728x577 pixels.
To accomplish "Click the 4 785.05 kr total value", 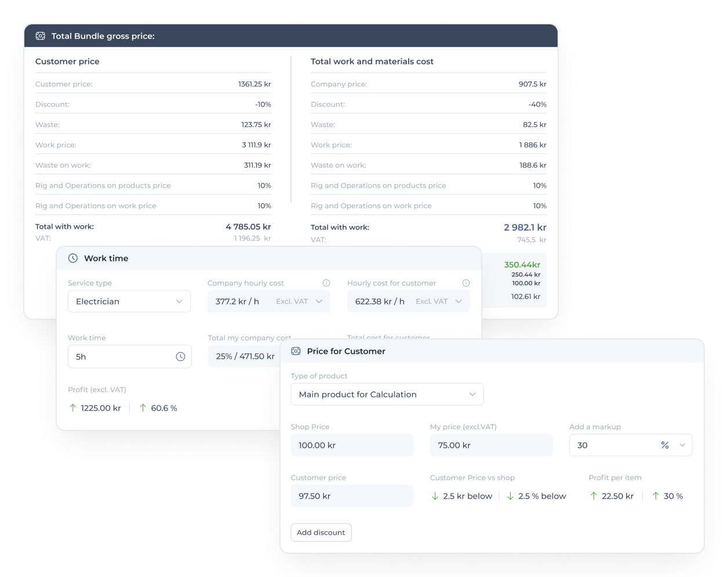I will pyautogui.click(x=248, y=227).
